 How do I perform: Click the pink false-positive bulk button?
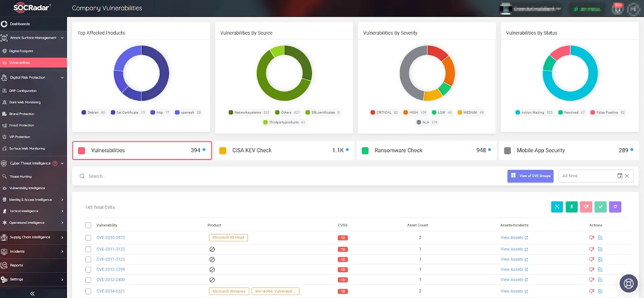tap(586, 207)
